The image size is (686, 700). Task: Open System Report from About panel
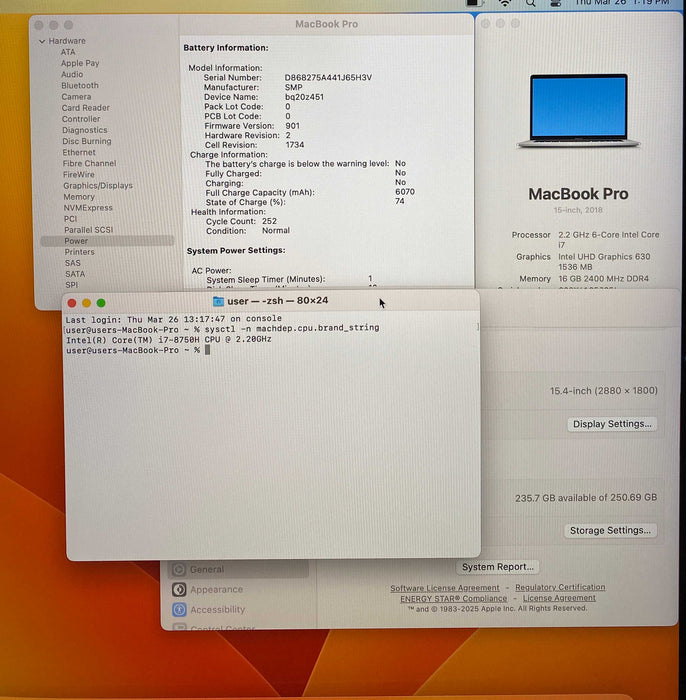pyautogui.click(x=498, y=567)
